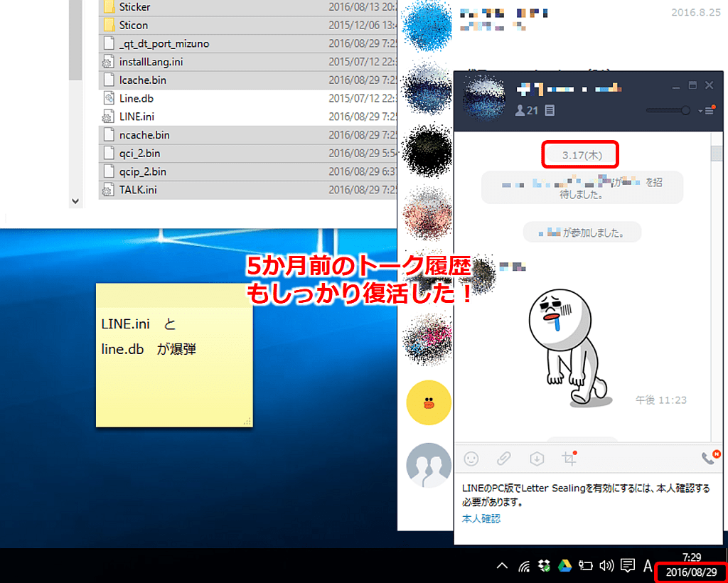Image resolution: width=728 pixels, height=583 pixels.
Task: Select the Sally chick avatar chat
Action: point(429,402)
